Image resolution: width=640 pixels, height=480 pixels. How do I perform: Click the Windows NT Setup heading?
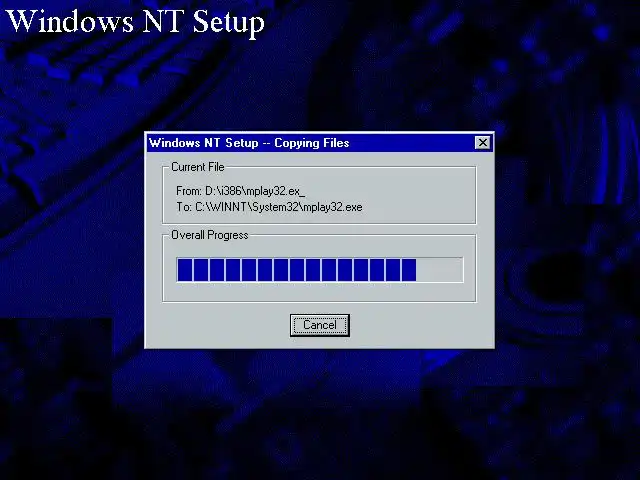(135, 21)
